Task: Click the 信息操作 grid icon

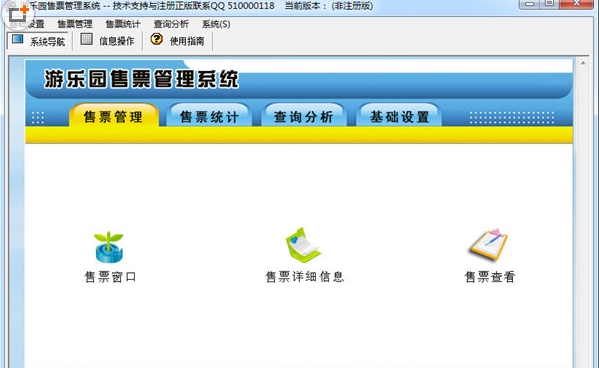Action: 87,39
